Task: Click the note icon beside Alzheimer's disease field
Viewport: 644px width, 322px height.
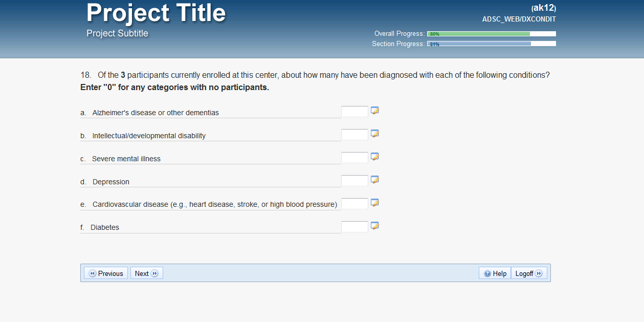Action: click(375, 111)
